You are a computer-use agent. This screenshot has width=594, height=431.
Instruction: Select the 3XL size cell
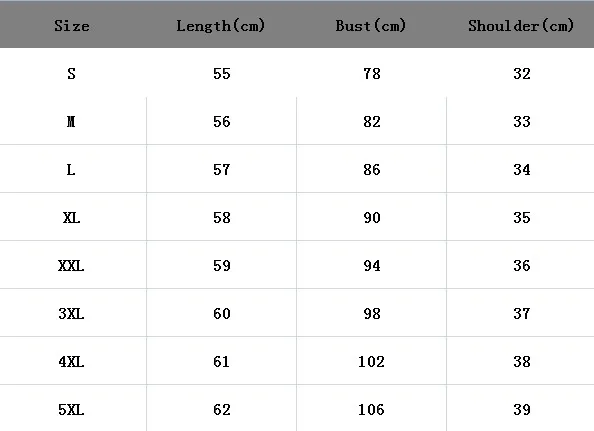pyautogui.click(x=71, y=314)
